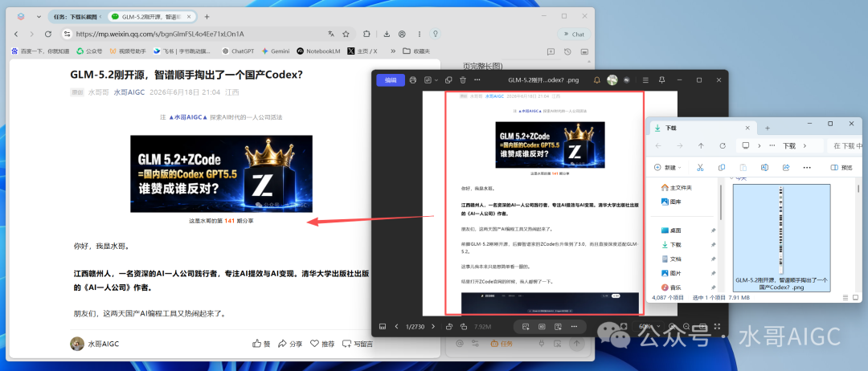Open the 60% zoom dropdown in viewer
The height and width of the screenshot is (371, 868).
tap(649, 326)
